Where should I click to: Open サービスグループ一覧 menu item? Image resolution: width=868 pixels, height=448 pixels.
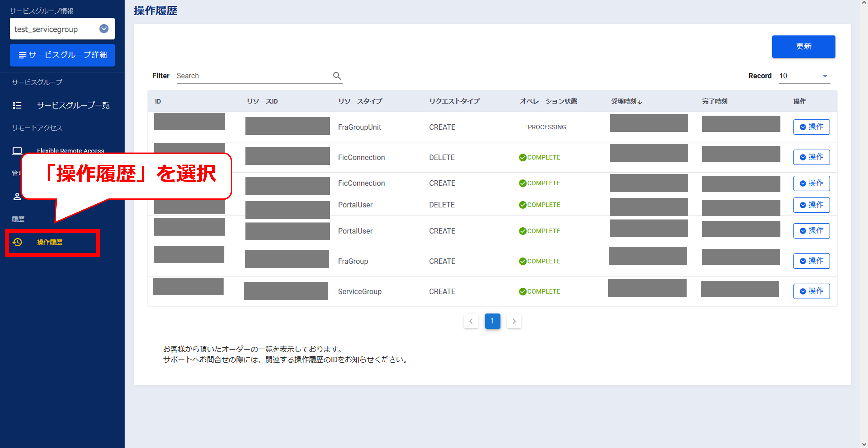click(x=73, y=105)
